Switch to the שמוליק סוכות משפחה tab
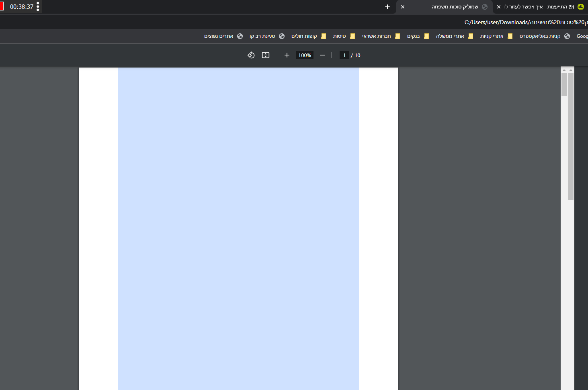The height and width of the screenshot is (390, 588). 445,7
